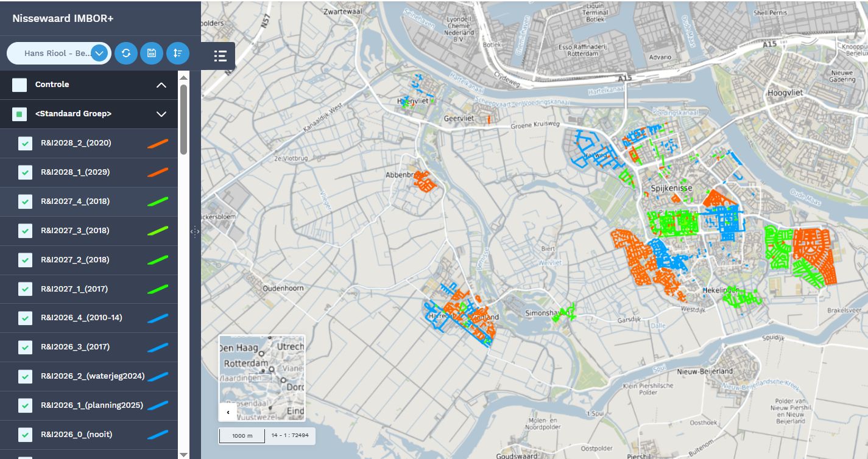Viewport: 868px width, 459px height.
Task: Click the side panel resize handle
Action: [195, 231]
